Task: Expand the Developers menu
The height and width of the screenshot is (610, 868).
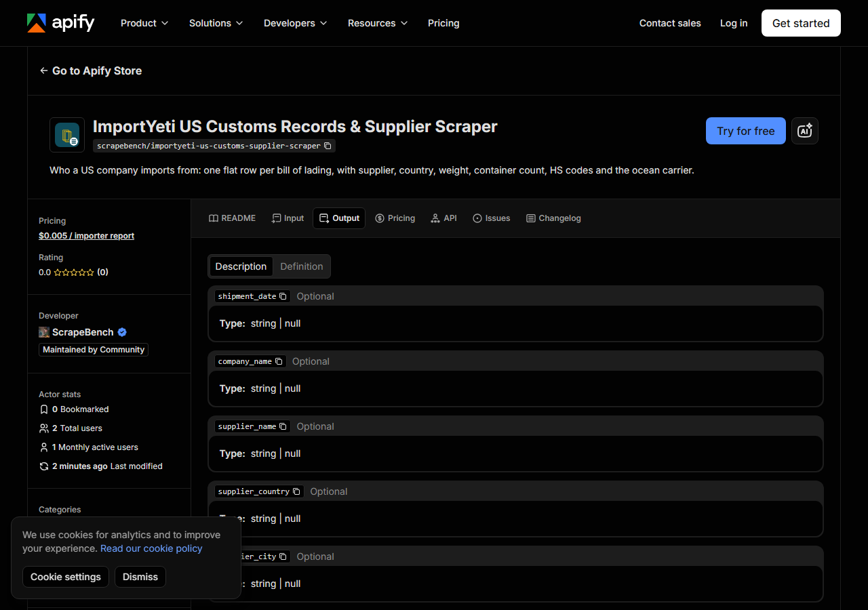Action: [296, 23]
